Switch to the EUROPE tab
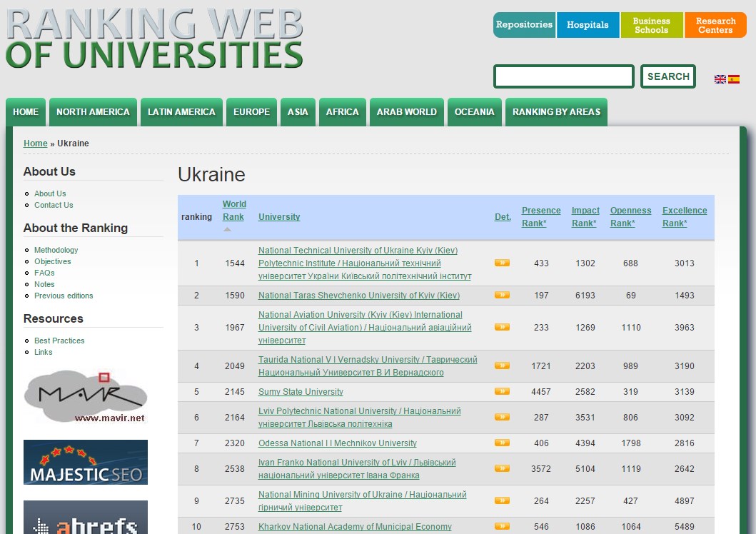The width and height of the screenshot is (756, 534). [251, 111]
